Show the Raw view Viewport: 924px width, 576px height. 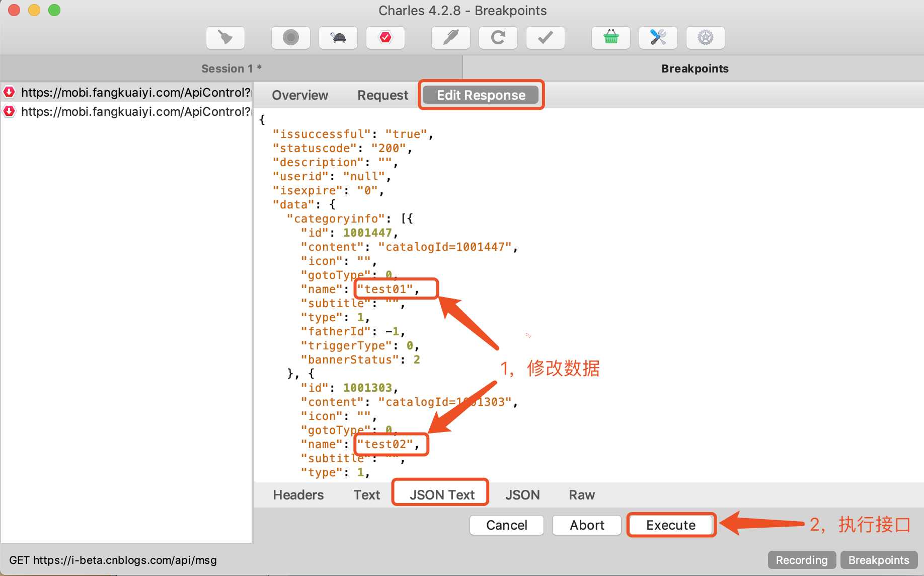click(x=582, y=495)
